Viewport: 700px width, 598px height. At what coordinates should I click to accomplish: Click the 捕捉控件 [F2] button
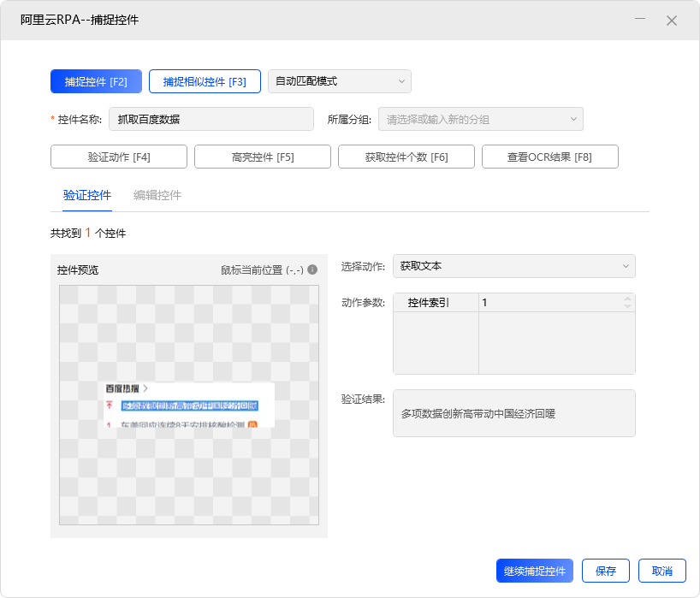point(96,81)
